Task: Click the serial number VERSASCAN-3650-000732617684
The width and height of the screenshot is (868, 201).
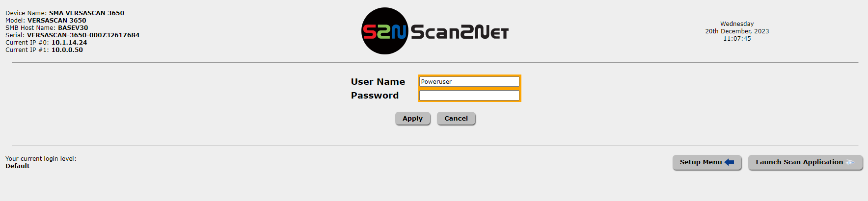Action: [83, 35]
